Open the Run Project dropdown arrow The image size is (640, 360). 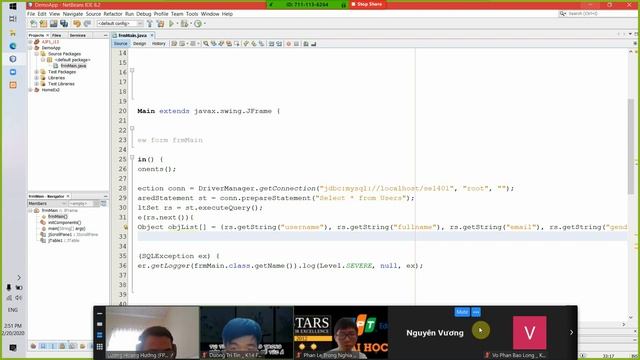tap(177, 24)
